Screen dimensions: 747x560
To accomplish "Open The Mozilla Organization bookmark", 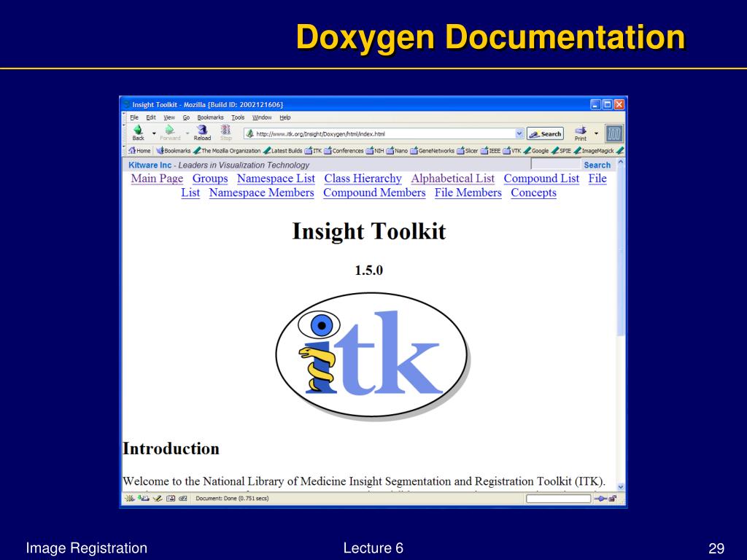I will (x=227, y=150).
